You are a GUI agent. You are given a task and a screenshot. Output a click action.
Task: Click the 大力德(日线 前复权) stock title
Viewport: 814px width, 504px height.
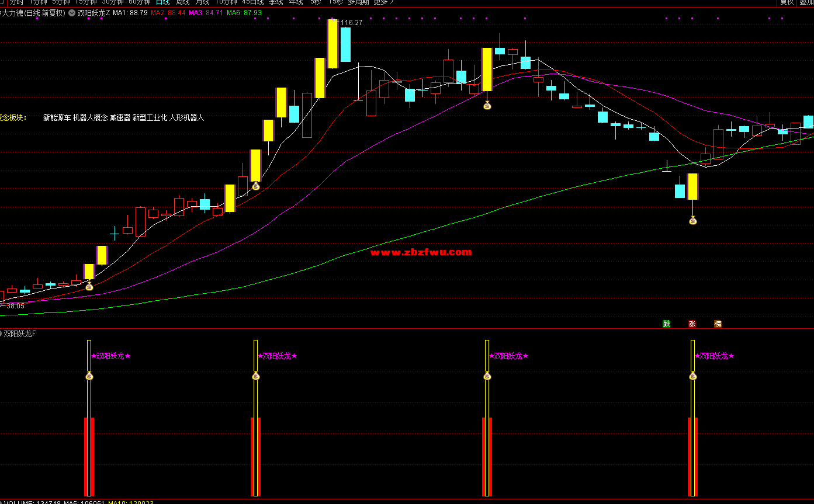(x=34, y=12)
